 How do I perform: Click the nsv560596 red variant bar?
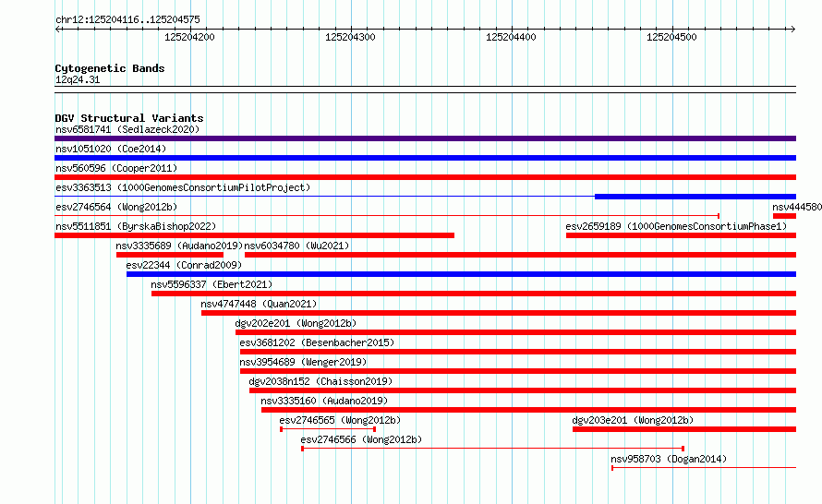(425, 177)
